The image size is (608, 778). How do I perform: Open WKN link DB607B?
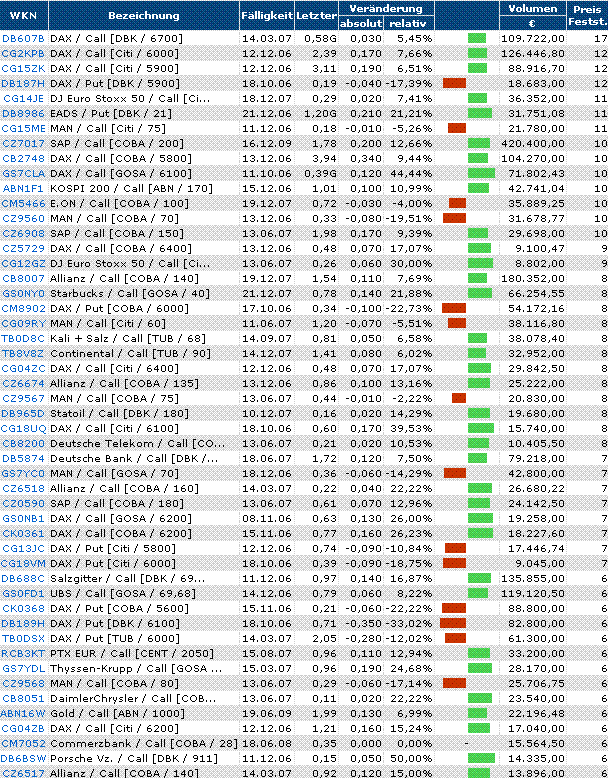pyautogui.click(x=23, y=38)
